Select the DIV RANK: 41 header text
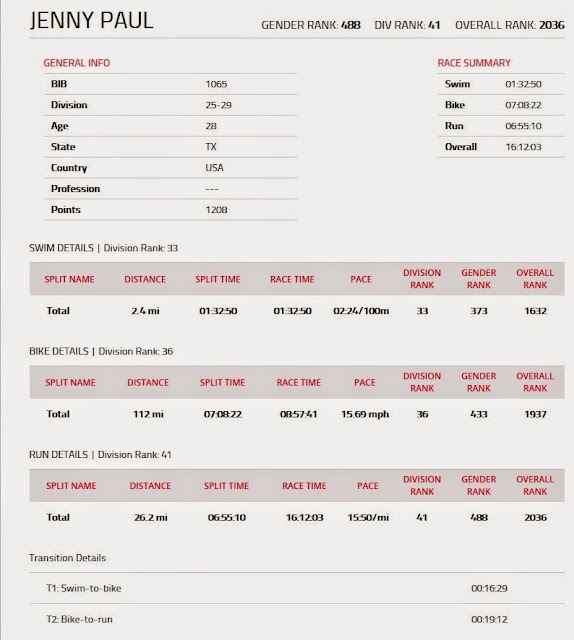Viewport: 574px width, 640px height. click(407, 25)
